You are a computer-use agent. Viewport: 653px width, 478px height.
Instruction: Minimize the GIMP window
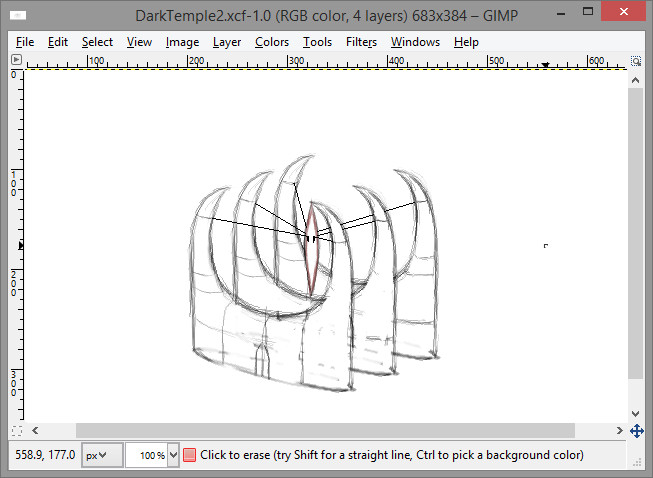click(x=561, y=13)
